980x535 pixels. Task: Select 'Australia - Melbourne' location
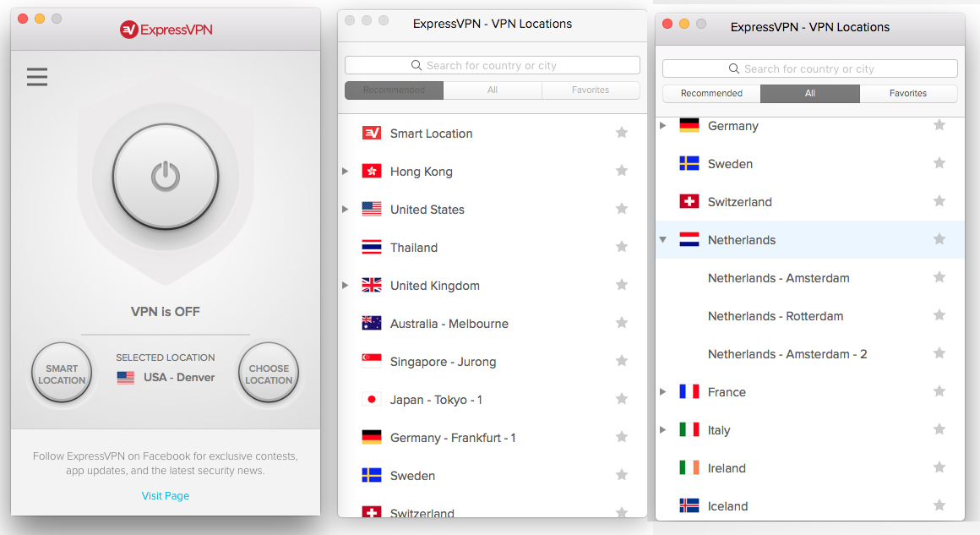pyautogui.click(x=449, y=324)
